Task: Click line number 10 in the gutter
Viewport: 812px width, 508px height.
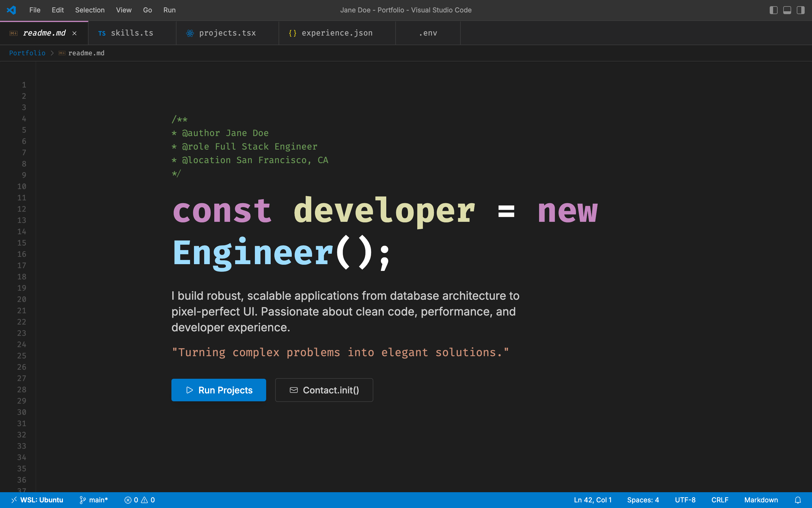Action: [22, 187]
